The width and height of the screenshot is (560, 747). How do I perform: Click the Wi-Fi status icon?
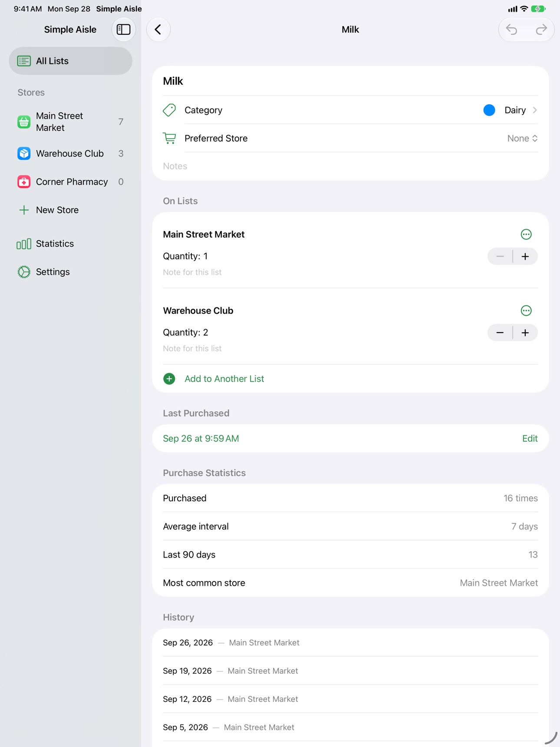tap(524, 9)
